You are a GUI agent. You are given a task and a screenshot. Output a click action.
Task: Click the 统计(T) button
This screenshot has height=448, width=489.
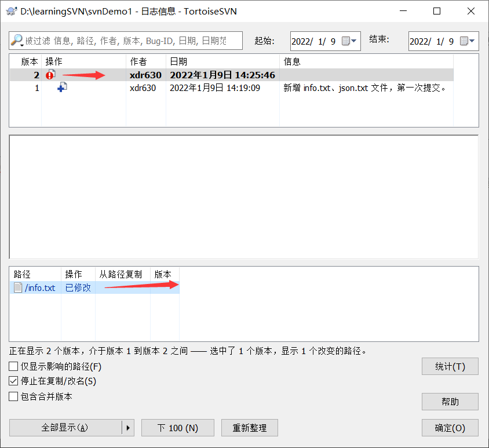coord(450,366)
